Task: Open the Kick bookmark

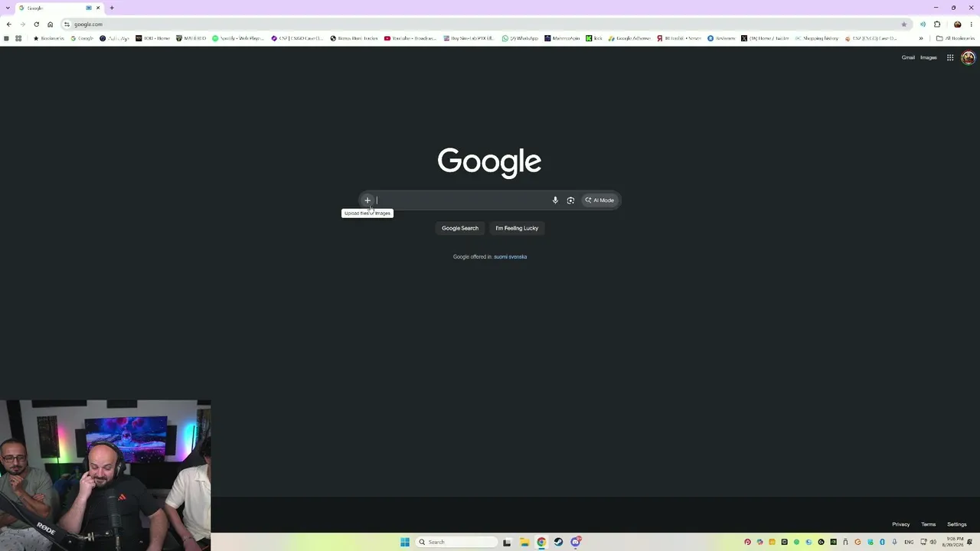Action: pos(594,38)
